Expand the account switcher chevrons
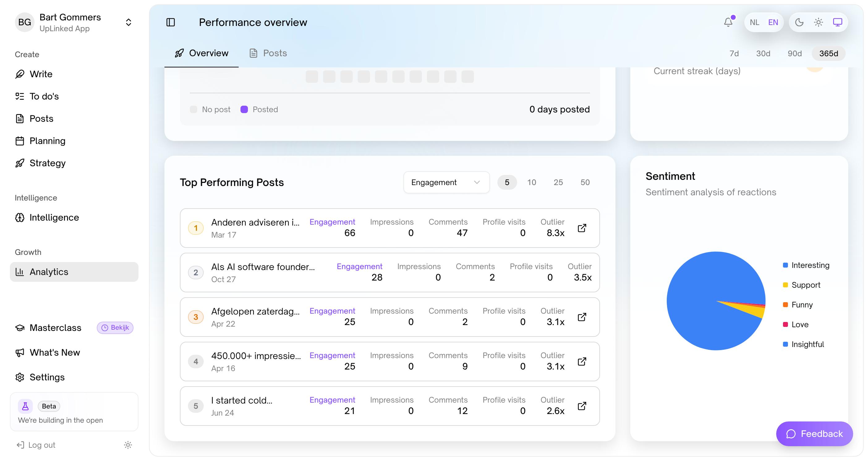This screenshot has width=868, height=461. point(128,22)
